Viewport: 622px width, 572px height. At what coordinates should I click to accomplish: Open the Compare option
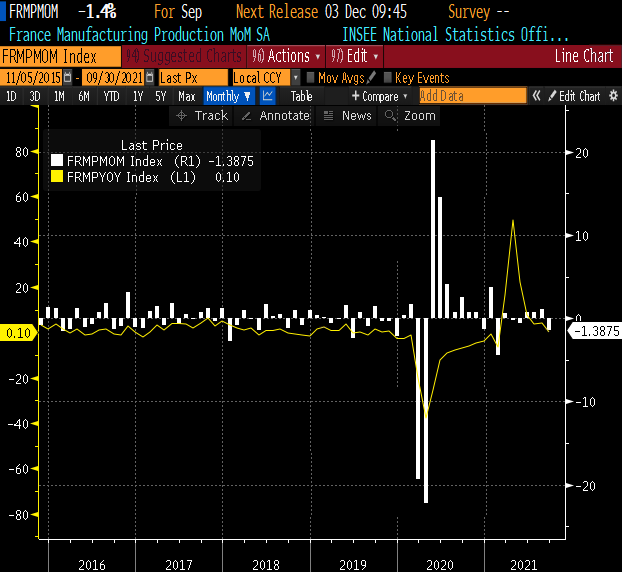[x=380, y=96]
